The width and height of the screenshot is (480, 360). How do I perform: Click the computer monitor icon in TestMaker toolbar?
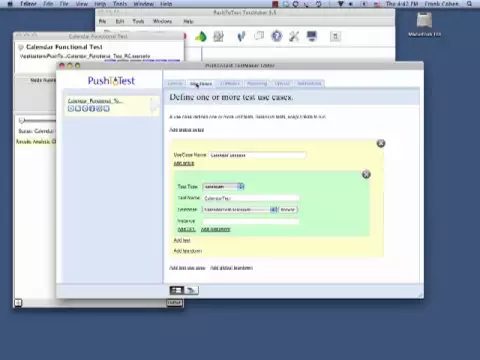[x=312, y=36]
